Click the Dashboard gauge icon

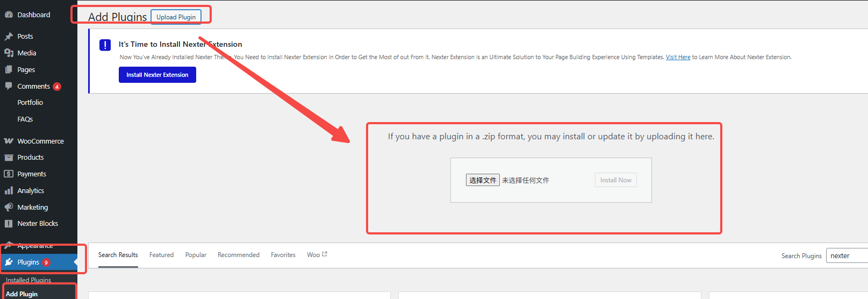[x=9, y=15]
